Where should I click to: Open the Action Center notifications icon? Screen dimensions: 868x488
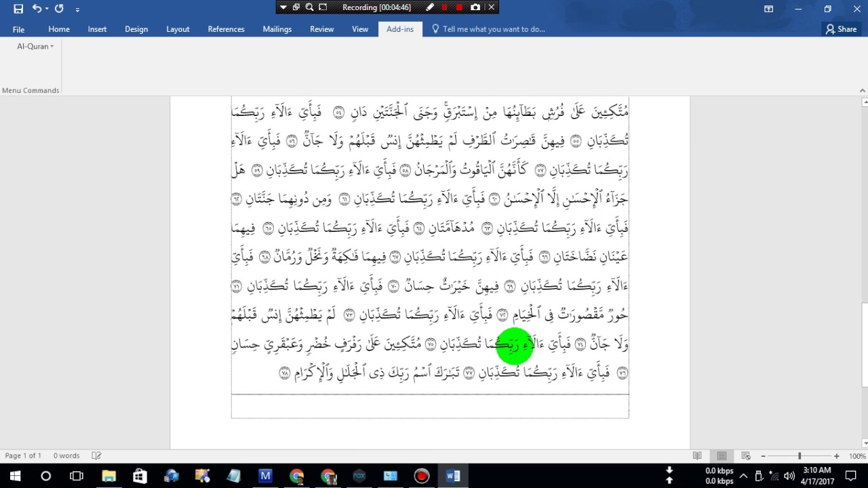coord(851,476)
